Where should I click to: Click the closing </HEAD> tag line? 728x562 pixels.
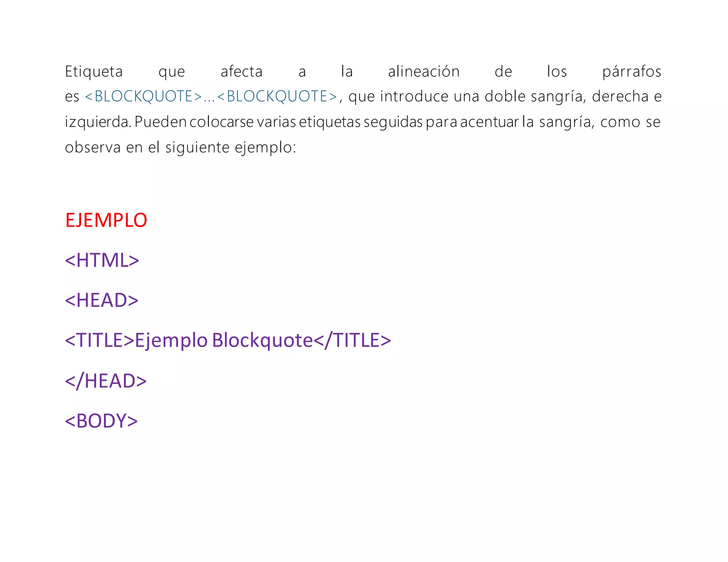tap(106, 381)
